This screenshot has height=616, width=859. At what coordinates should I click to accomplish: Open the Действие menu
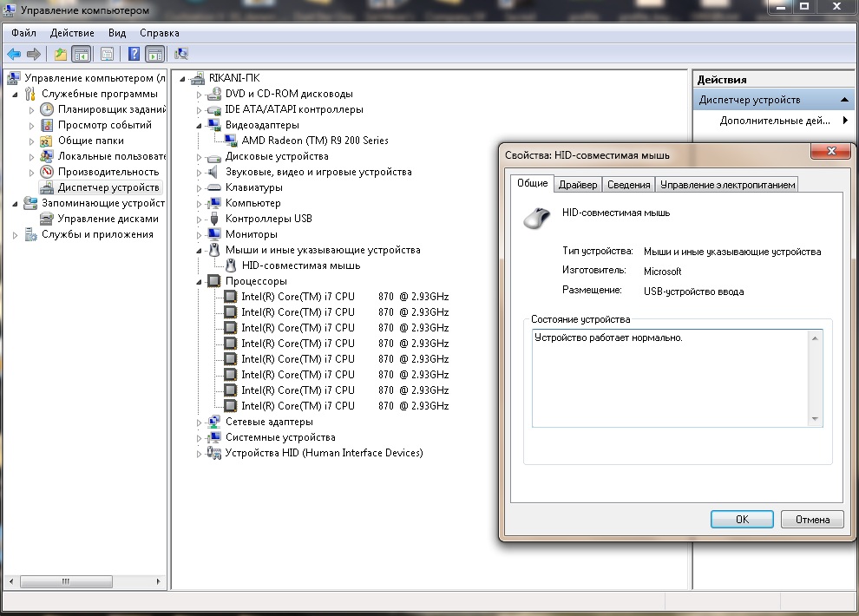72,33
